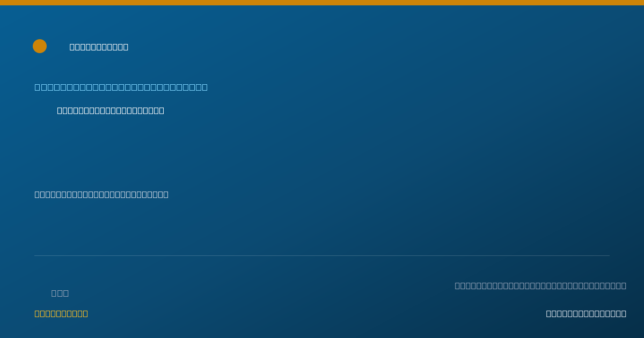Select the white title beside the orange circle
Viewport: 644px width, 338px height.
click(99, 47)
